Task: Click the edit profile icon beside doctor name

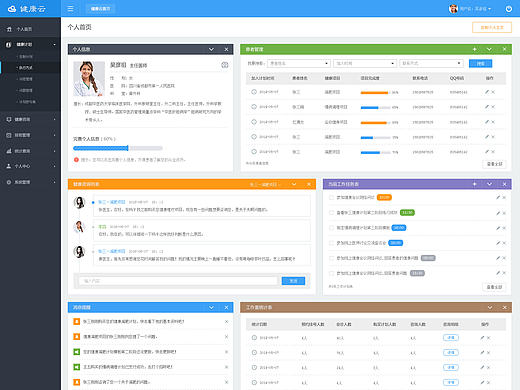Action: 225,65
